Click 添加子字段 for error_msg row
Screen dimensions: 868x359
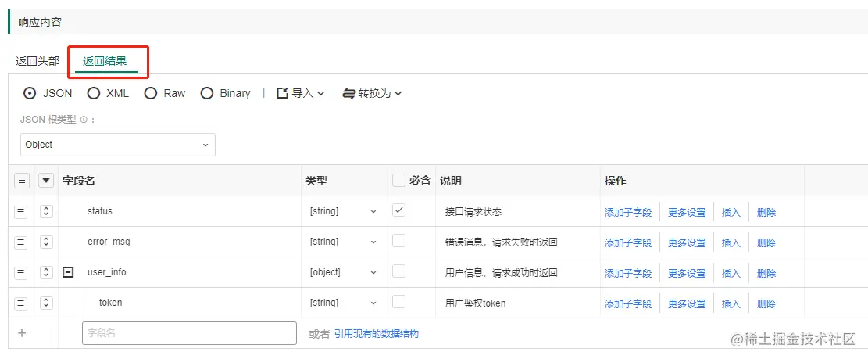point(628,242)
